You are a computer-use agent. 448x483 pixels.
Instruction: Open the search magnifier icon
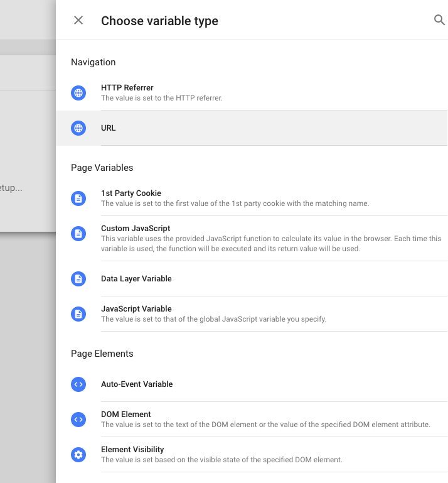pos(439,20)
